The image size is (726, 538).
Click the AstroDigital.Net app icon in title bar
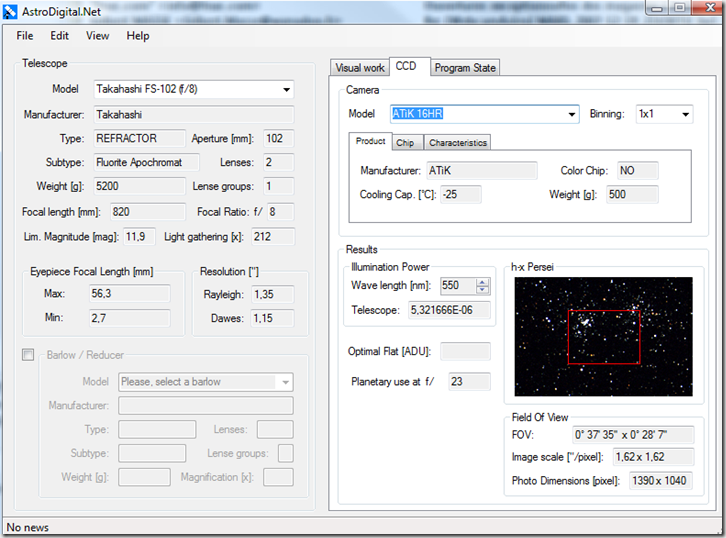pyautogui.click(x=10, y=12)
